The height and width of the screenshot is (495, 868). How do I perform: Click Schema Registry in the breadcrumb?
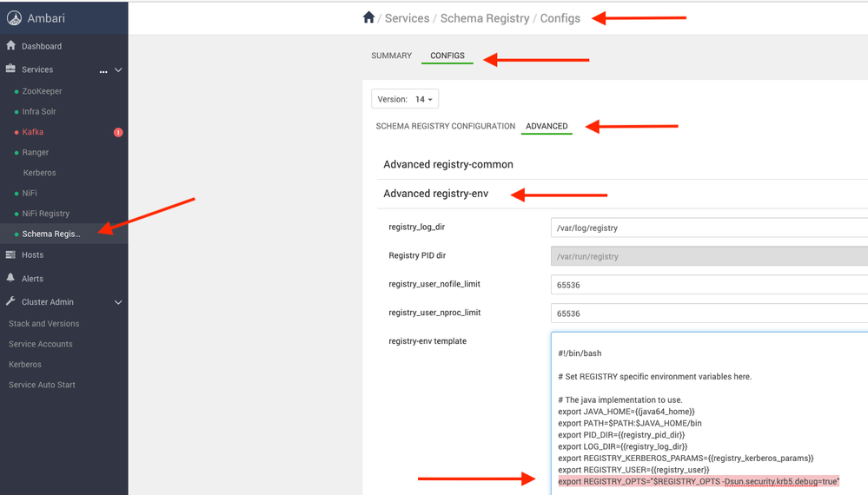[484, 18]
